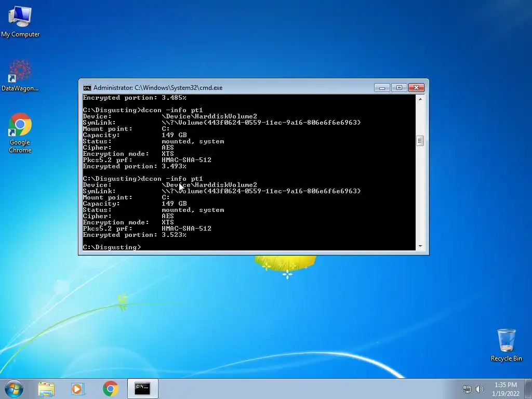Launch Google Chrome from the desktop
Image resolution: width=532 pixels, height=399 pixels.
point(20,132)
